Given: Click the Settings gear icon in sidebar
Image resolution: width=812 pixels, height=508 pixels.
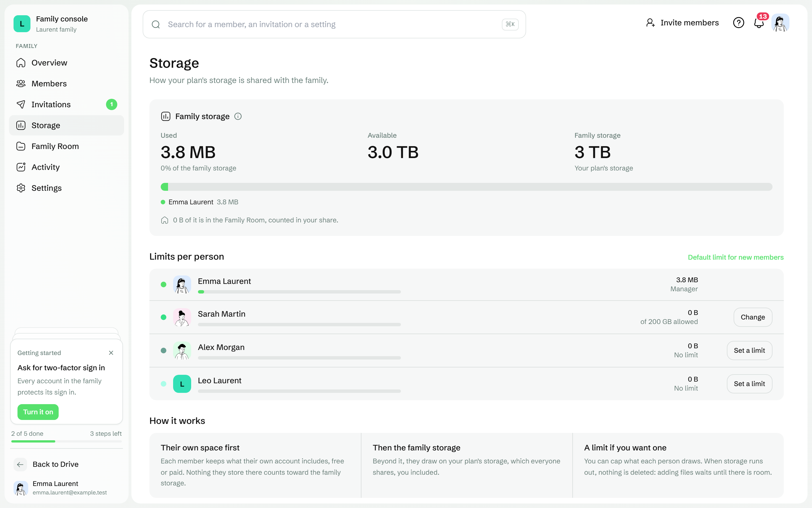Looking at the screenshot, I should click(21, 188).
